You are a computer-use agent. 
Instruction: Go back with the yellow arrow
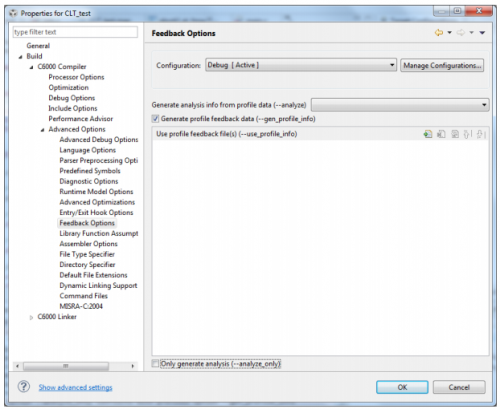[x=439, y=33]
